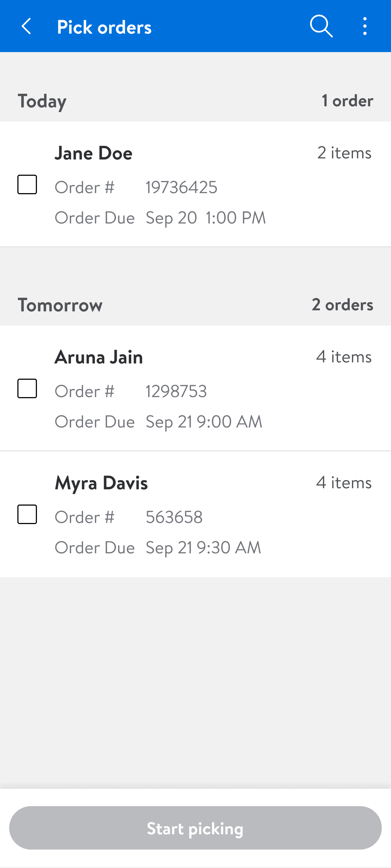Select Aruna Jain's order checkbox

[27, 388]
